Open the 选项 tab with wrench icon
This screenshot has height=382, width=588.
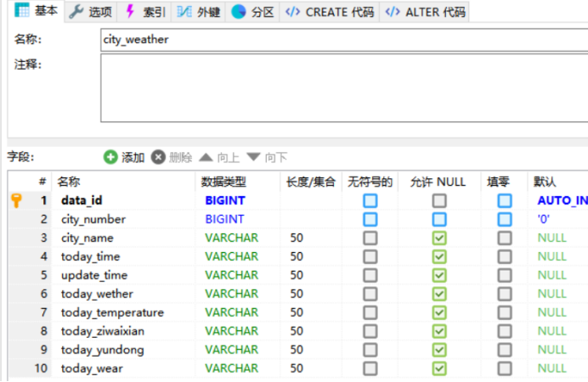tap(90, 12)
